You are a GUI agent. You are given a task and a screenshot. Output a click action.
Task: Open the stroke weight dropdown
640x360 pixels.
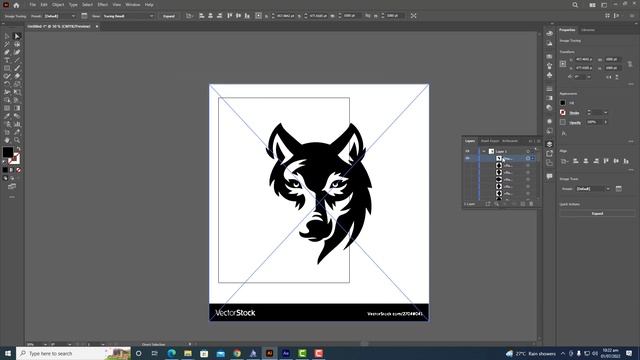coord(606,112)
